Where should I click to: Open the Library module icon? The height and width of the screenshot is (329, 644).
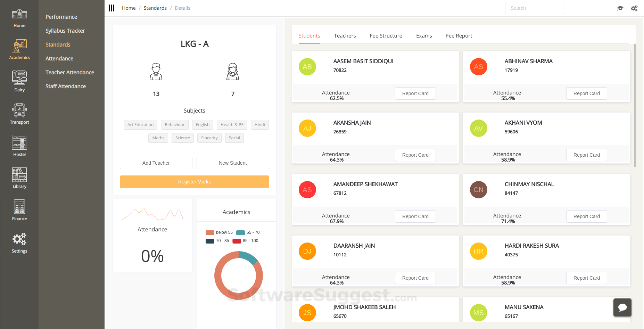click(x=19, y=175)
